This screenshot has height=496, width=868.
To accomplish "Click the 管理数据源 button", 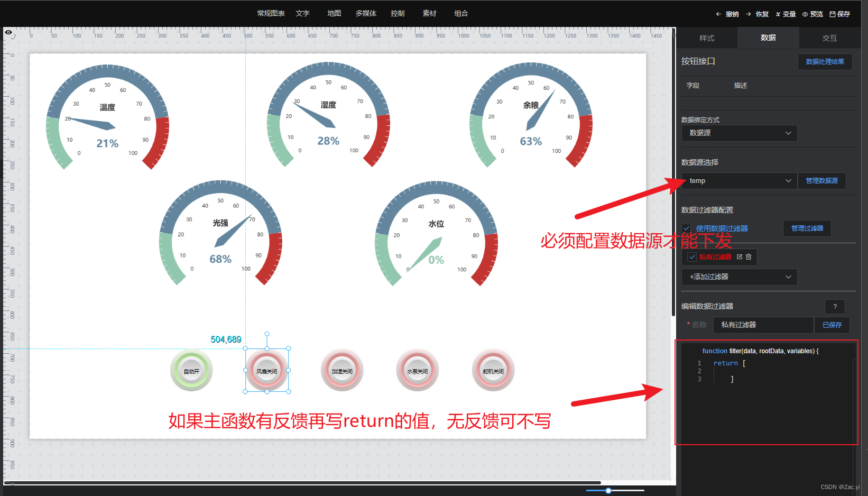I will click(x=821, y=181).
